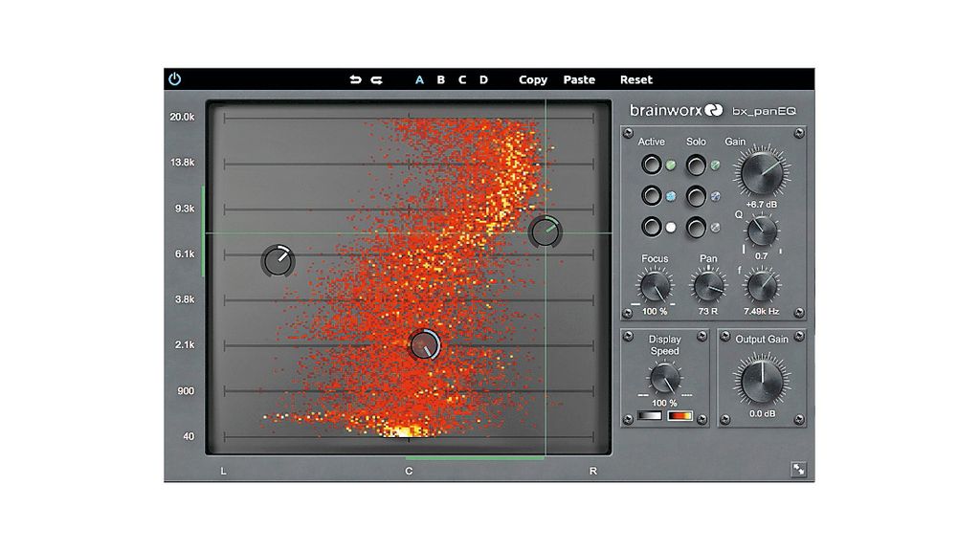Click the 40 frequency axis label
Image resolution: width=980 pixels, height=551 pixels.
pos(189,436)
